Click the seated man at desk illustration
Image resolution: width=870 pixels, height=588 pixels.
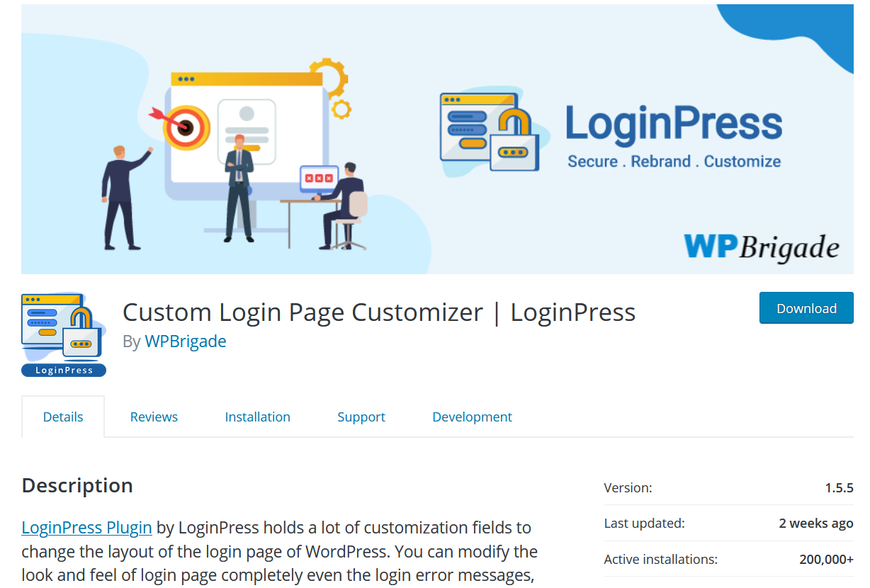point(342,205)
